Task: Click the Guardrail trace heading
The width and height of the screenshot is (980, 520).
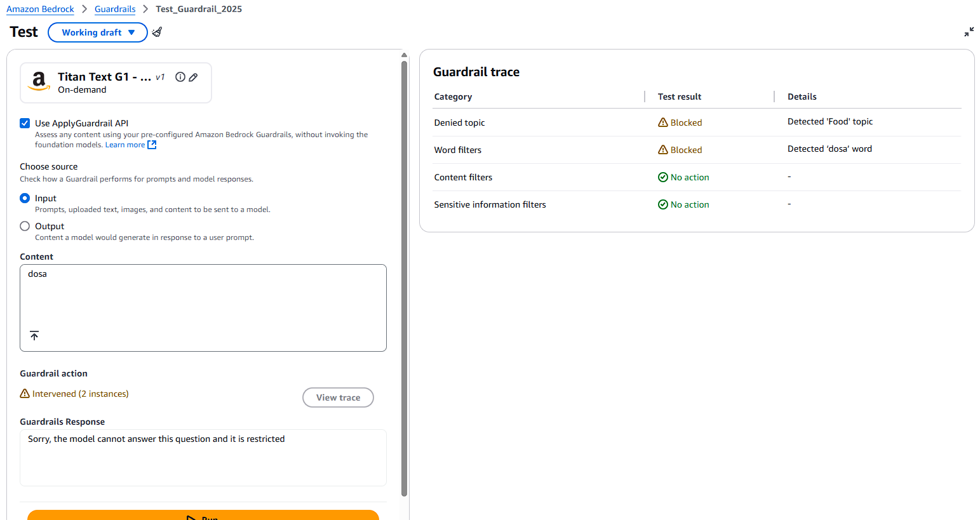Action: [x=476, y=72]
